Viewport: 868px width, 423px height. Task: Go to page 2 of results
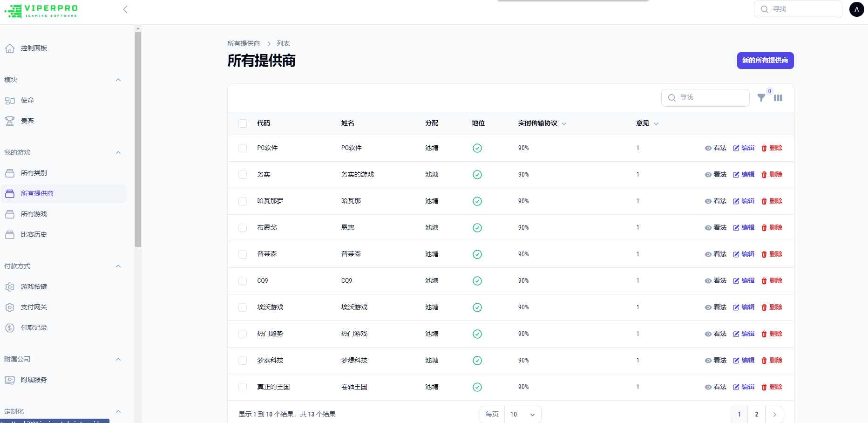click(x=756, y=414)
